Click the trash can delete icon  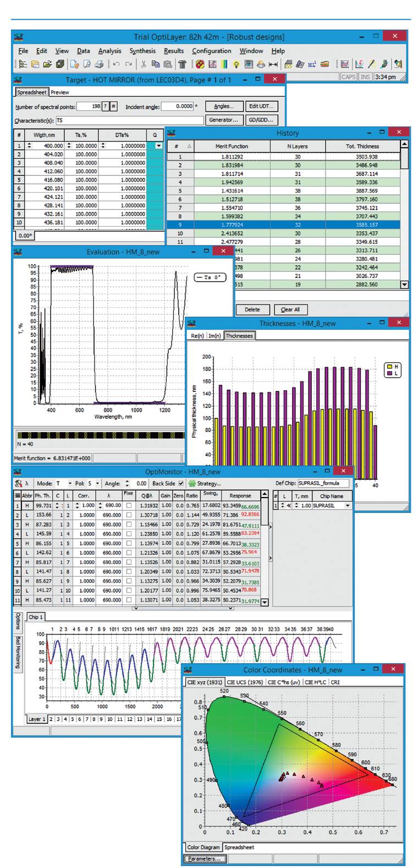[x=182, y=64]
